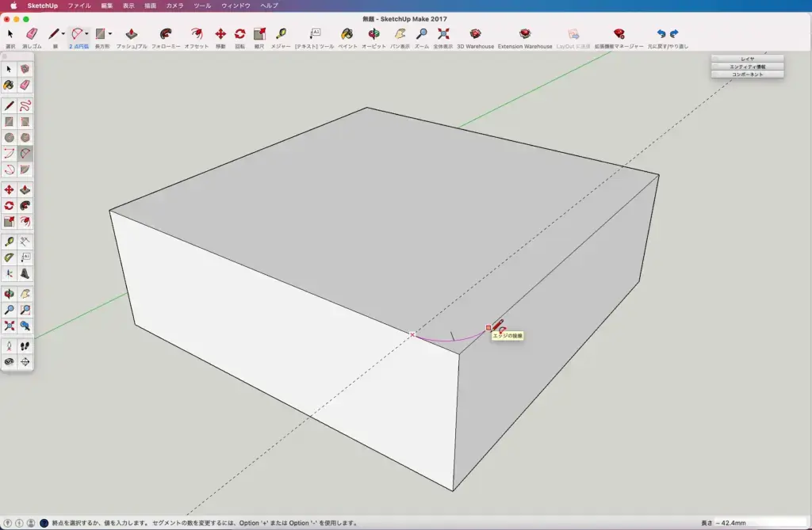The width and height of the screenshot is (812, 530).
Task: Open the 2点円弧 tool dropdown arrow
Action: [x=86, y=33]
